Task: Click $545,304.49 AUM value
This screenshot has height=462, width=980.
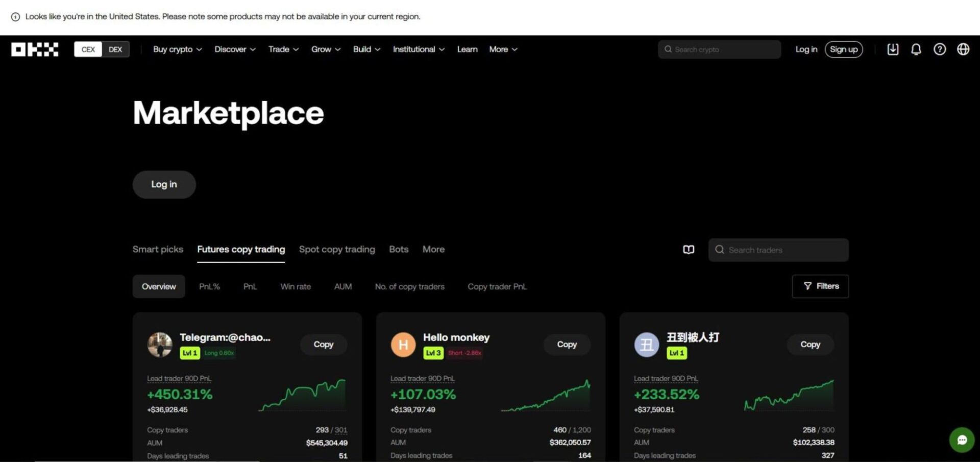Action: point(327,443)
